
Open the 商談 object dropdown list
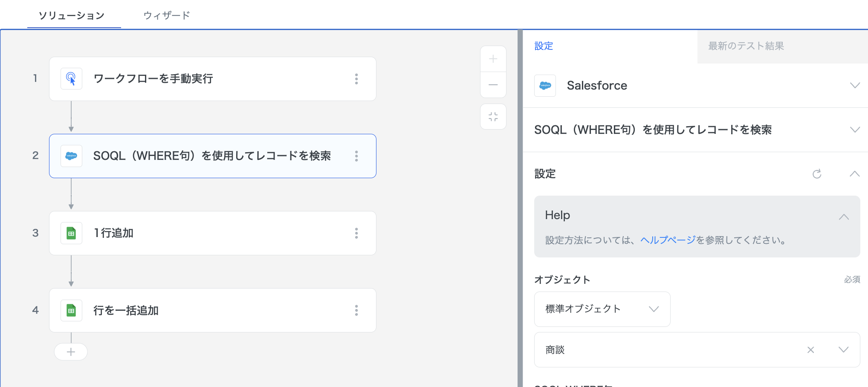[843, 350]
